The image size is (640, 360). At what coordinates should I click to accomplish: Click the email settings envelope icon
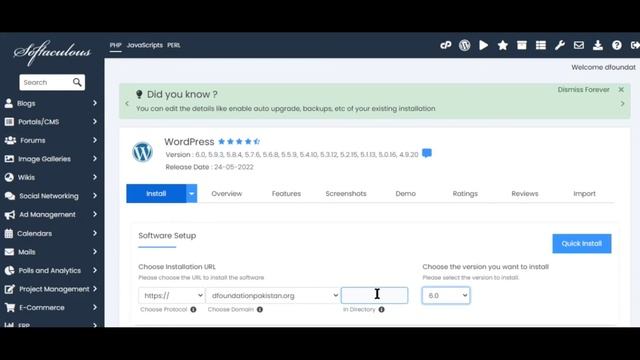(579, 45)
